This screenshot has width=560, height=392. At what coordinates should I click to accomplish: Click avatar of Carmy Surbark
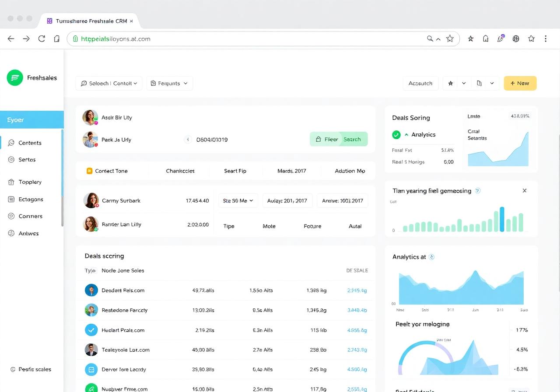click(x=91, y=200)
